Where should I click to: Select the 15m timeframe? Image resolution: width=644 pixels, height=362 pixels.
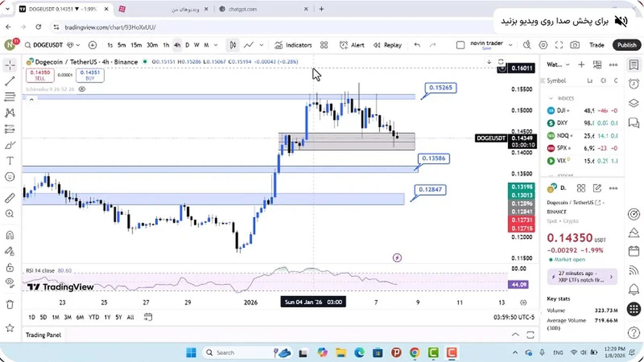pyautogui.click(x=136, y=45)
